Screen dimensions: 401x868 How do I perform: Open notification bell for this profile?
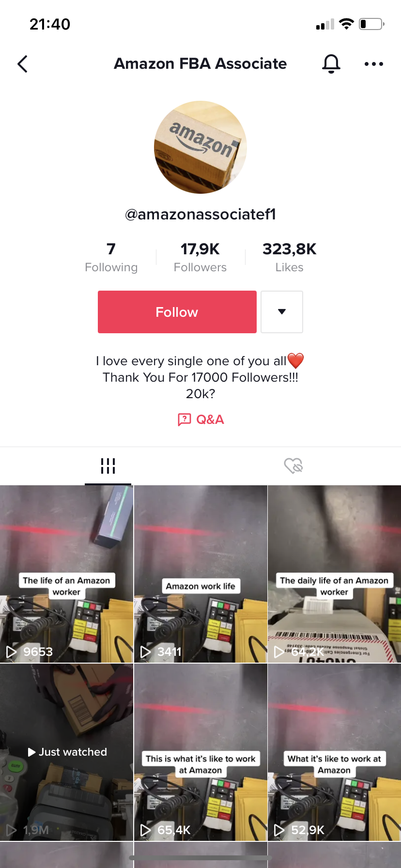click(x=331, y=64)
